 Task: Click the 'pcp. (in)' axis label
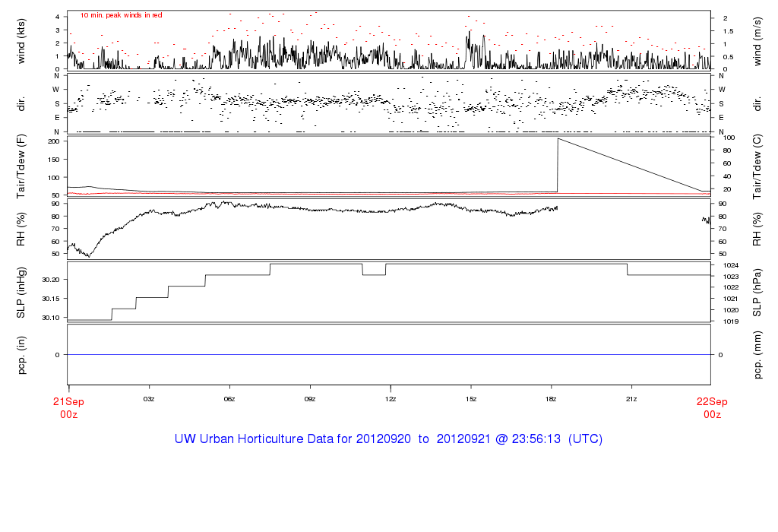[x=21, y=355]
